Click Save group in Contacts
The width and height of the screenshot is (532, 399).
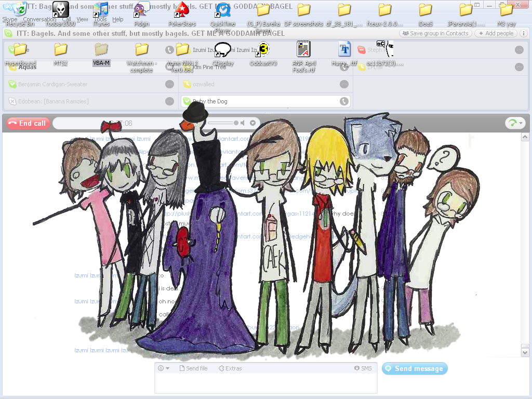coord(435,33)
